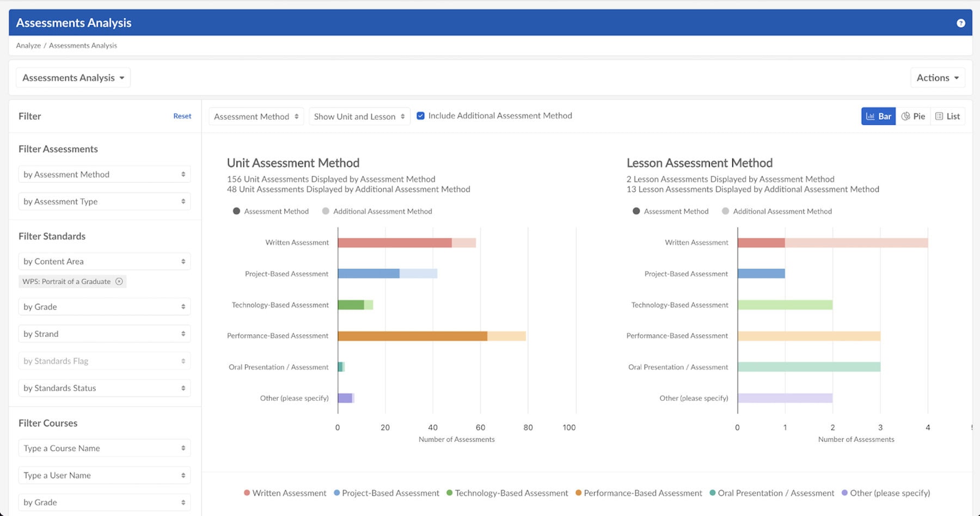Open the by Assessment Type dropdown
The height and width of the screenshot is (516, 980).
[x=104, y=201]
